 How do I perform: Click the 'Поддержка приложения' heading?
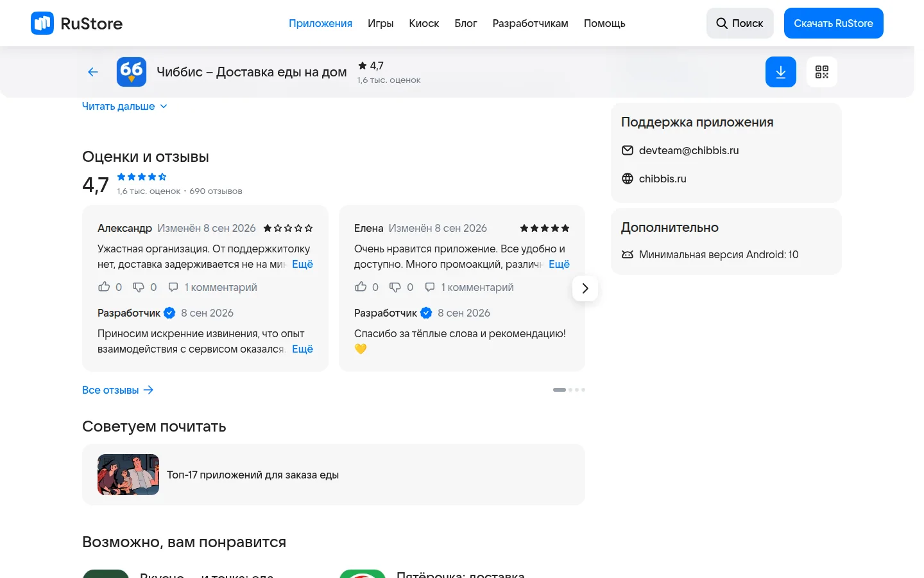[x=697, y=122]
